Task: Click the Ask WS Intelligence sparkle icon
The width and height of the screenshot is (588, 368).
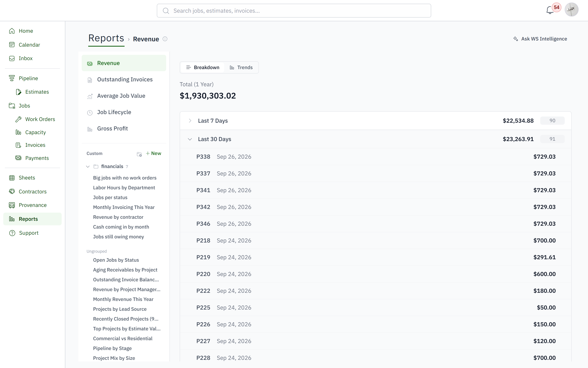Action: (516, 39)
